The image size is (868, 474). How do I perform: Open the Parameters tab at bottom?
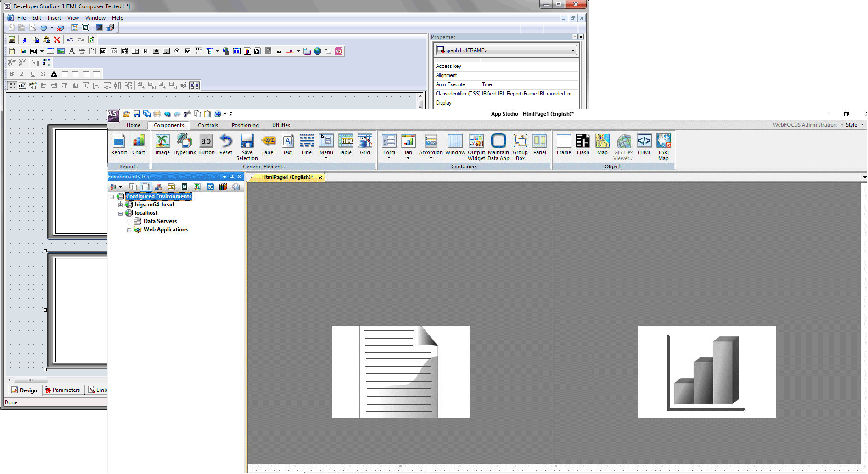[x=62, y=390]
